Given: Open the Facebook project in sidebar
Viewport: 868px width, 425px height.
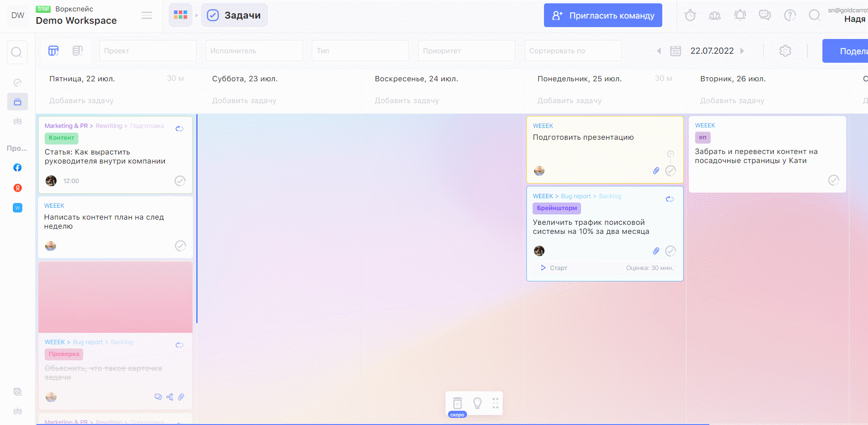Looking at the screenshot, I should [18, 167].
